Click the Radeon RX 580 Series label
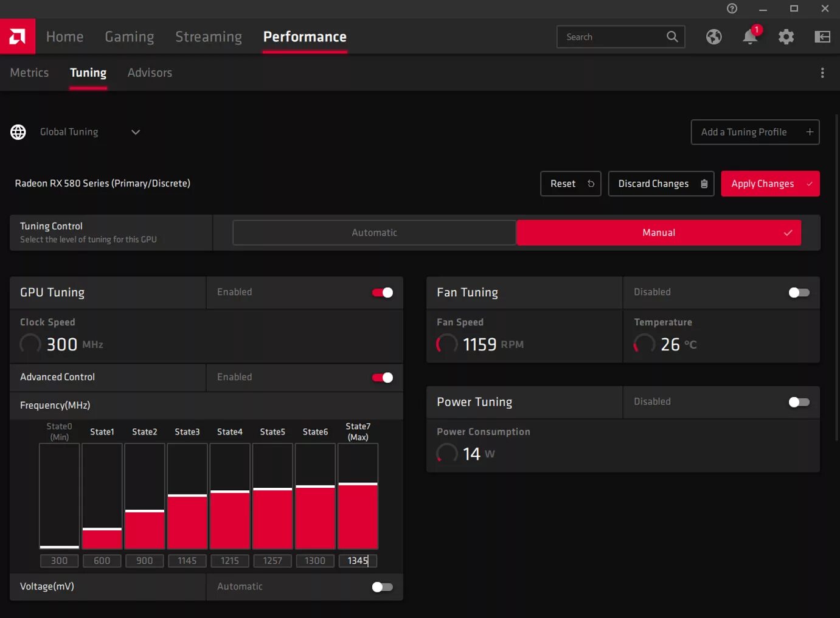The image size is (840, 618). coord(102,183)
